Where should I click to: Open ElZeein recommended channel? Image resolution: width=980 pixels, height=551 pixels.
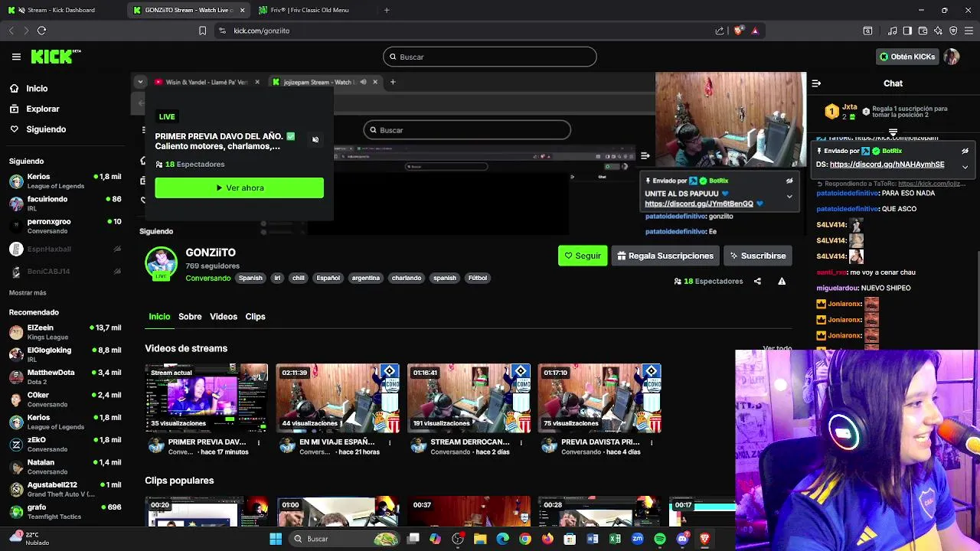click(x=65, y=332)
